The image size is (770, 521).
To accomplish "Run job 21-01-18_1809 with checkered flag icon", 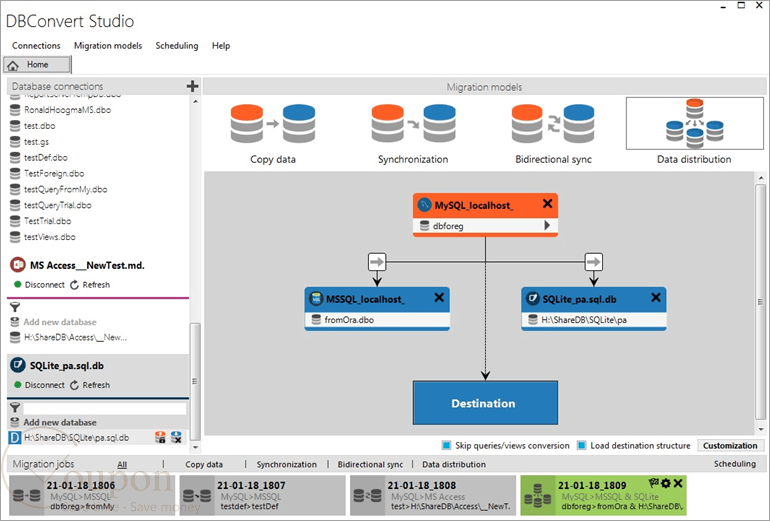I will [x=654, y=483].
